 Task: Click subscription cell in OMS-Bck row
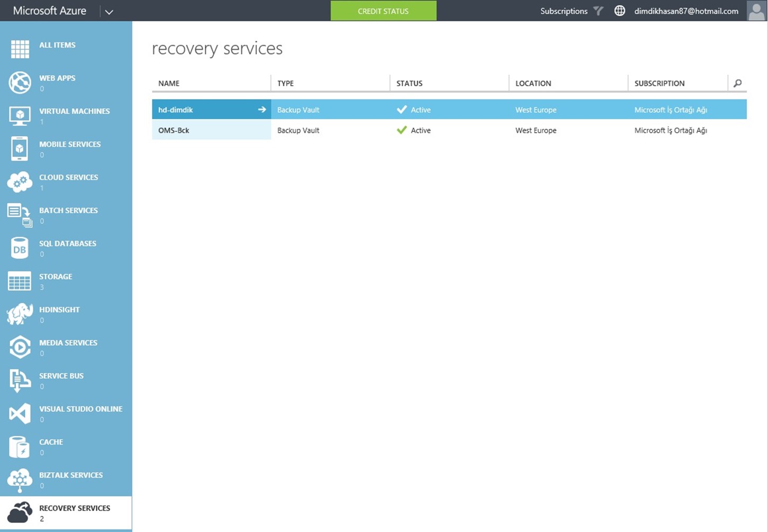pos(671,130)
